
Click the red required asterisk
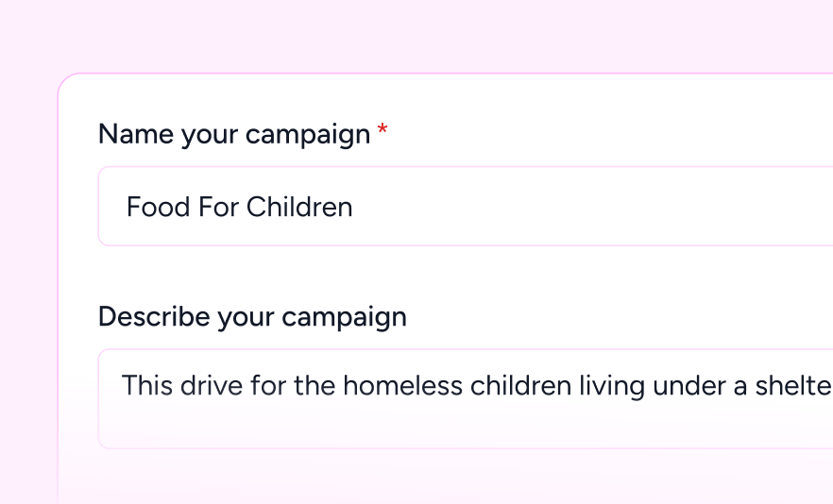[x=382, y=133]
